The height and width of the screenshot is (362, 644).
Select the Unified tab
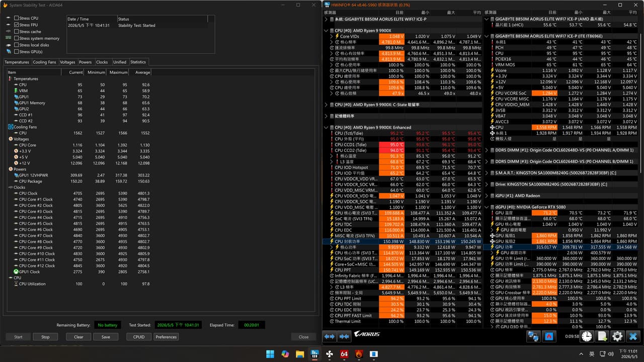(120, 62)
